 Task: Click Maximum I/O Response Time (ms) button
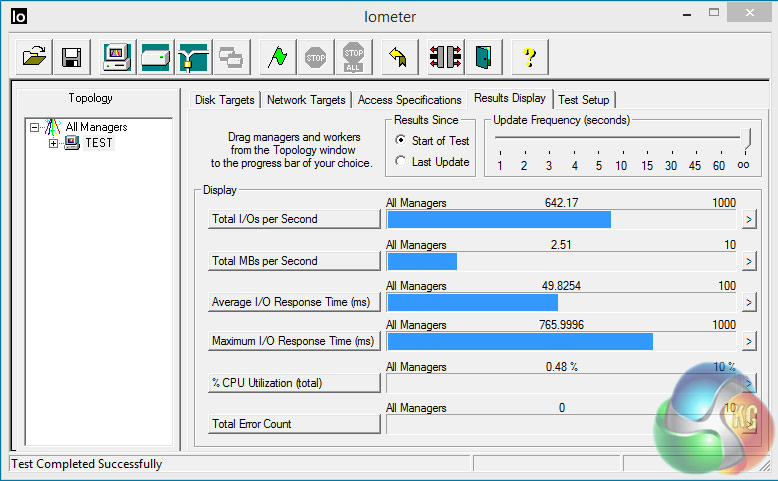click(294, 341)
